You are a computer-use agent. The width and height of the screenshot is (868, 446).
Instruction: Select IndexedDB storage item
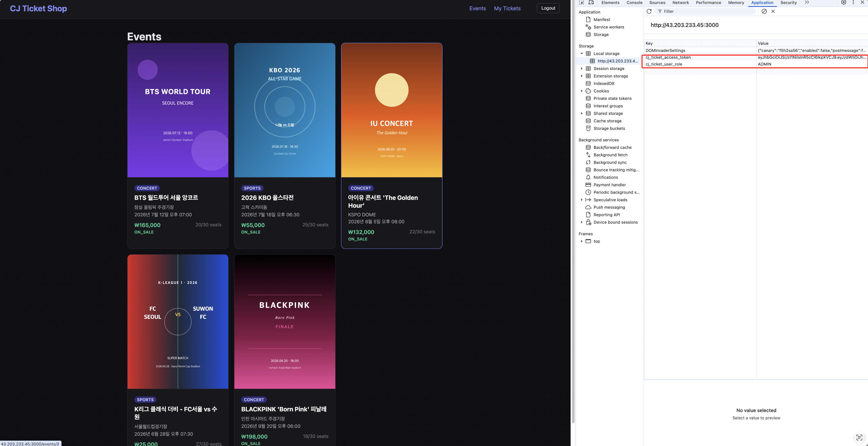click(x=604, y=84)
